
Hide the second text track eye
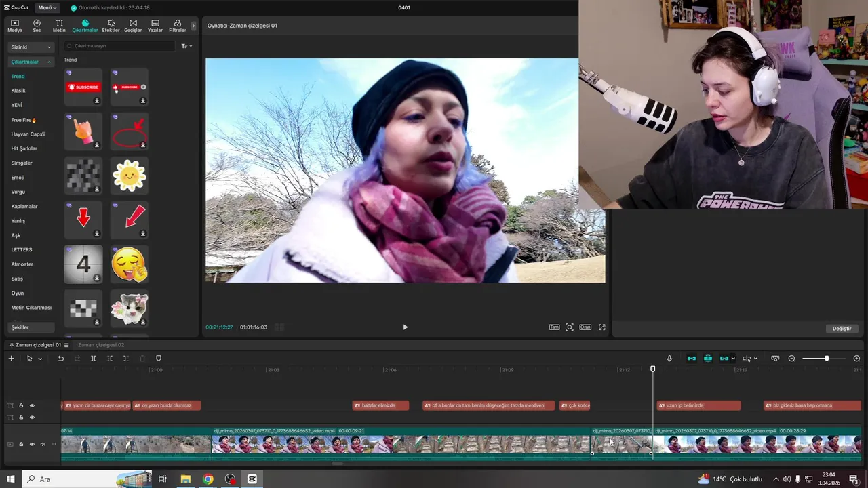pyautogui.click(x=31, y=418)
